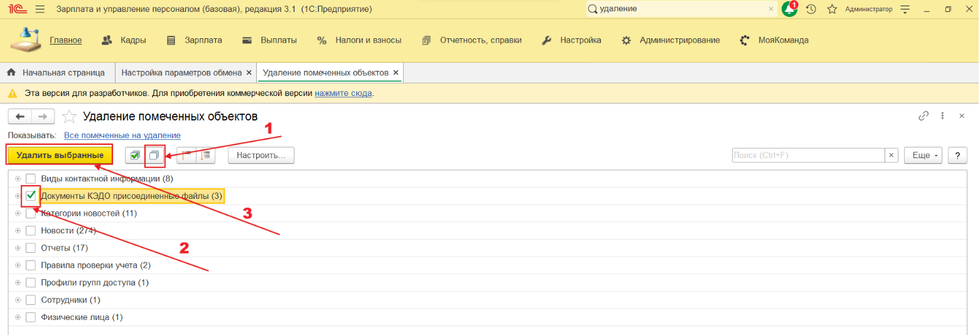
Task: Expand the Отчеты (17) tree node
Action: [x=18, y=248]
